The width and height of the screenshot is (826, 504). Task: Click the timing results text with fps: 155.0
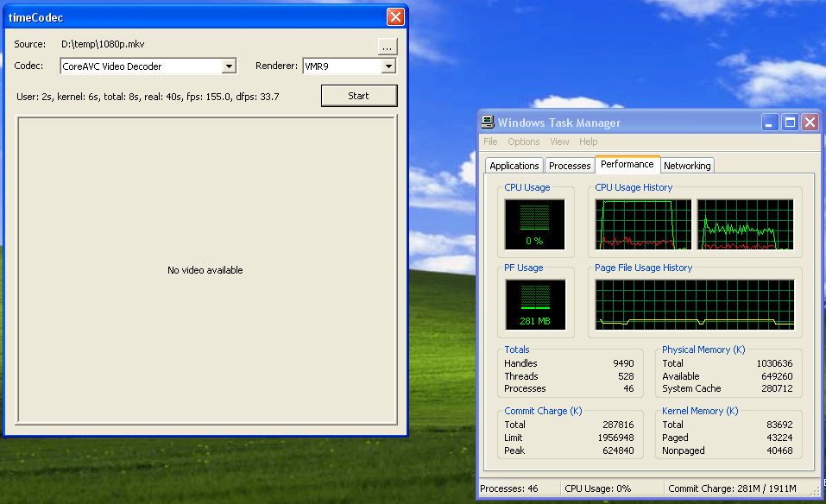coord(148,97)
